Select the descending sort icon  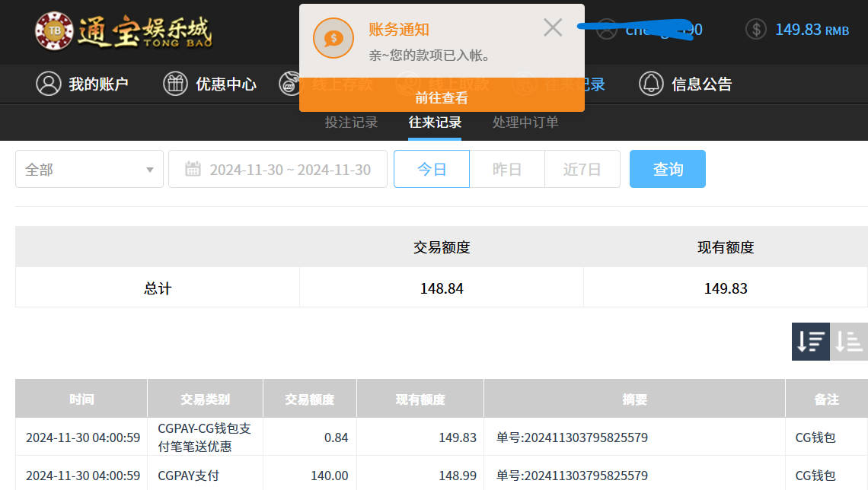point(810,341)
